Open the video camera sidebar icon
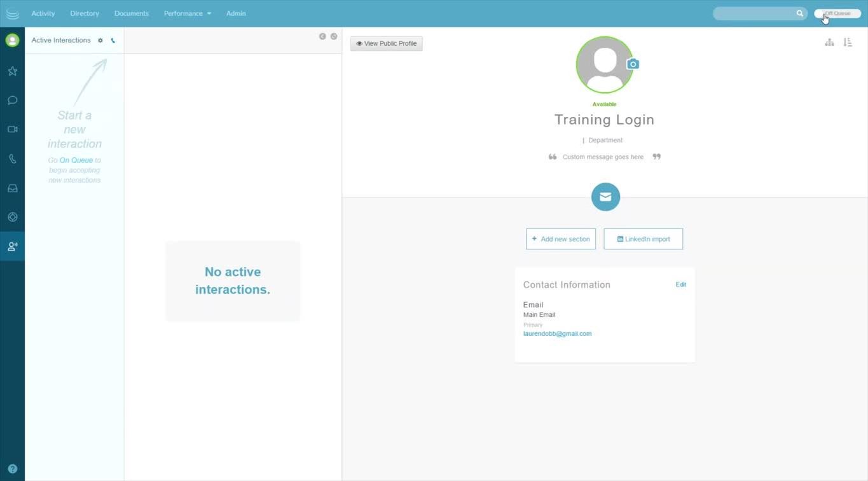The image size is (868, 481). click(x=12, y=129)
